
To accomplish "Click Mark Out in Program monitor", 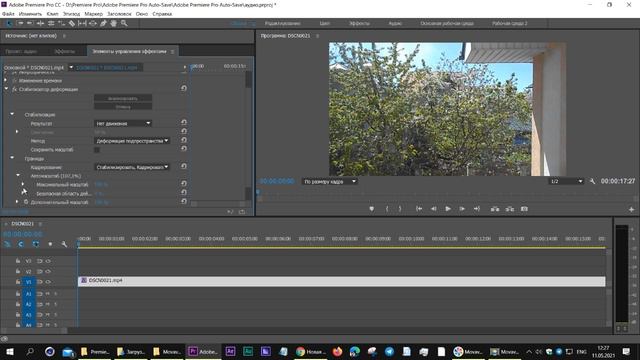I will [x=400, y=209].
